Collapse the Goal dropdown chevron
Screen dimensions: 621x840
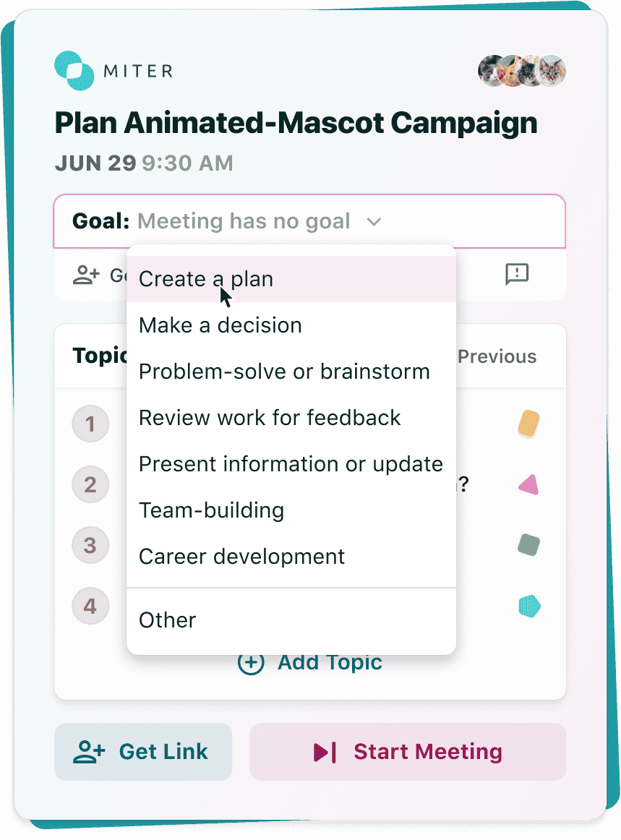tap(374, 222)
